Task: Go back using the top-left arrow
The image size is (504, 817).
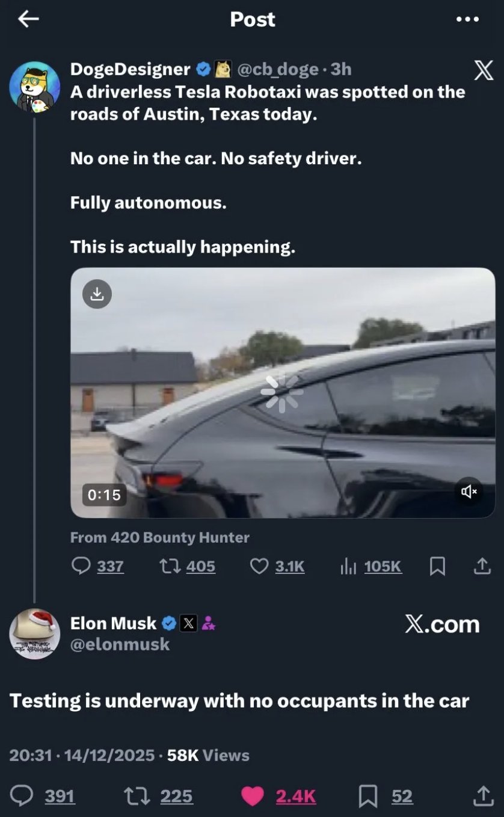Action: (x=28, y=19)
